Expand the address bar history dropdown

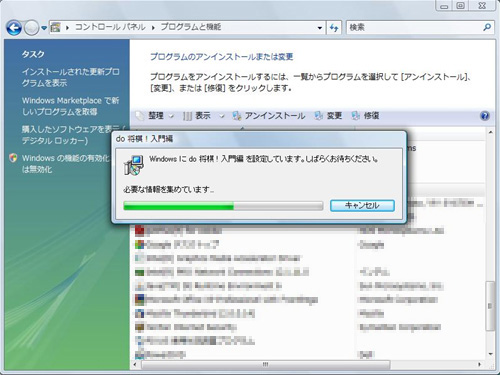pyautogui.click(x=320, y=28)
